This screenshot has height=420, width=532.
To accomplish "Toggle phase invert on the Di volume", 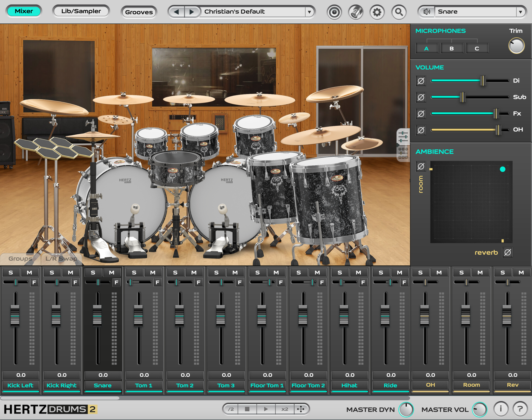I will click(x=421, y=81).
